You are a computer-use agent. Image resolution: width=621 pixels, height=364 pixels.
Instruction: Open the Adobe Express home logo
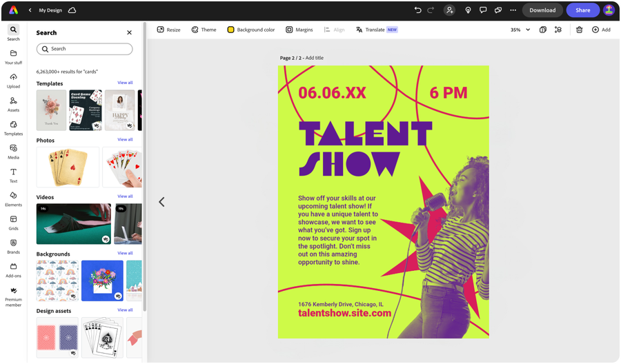click(14, 10)
